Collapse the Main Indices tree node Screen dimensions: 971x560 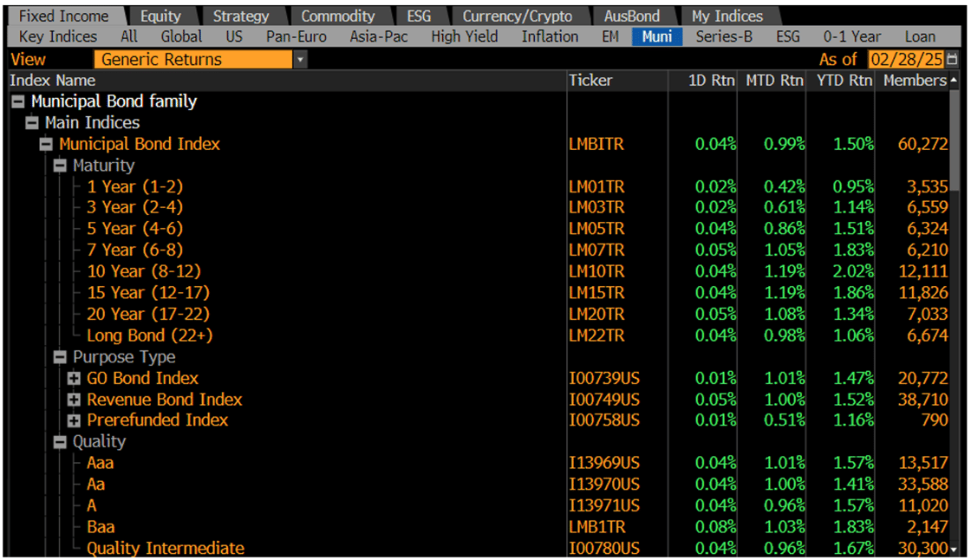(31, 122)
